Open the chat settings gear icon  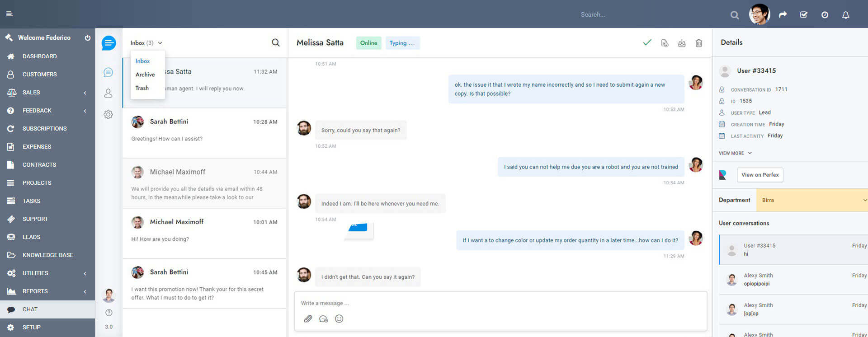click(108, 115)
